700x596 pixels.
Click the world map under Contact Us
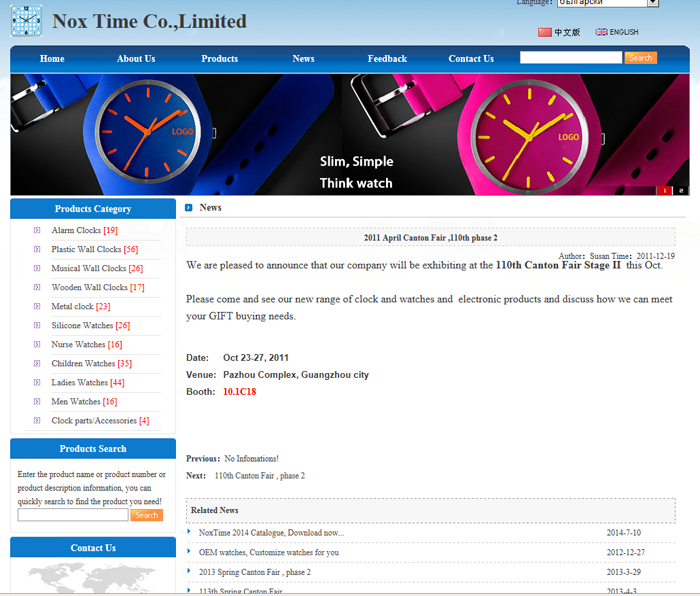click(93, 577)
